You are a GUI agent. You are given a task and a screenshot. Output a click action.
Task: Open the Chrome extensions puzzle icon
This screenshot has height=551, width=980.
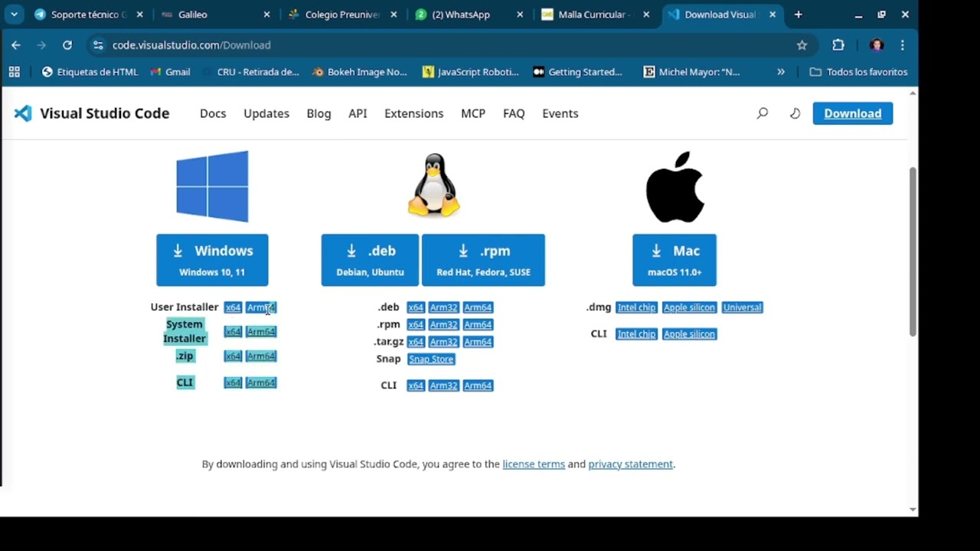[x=838, y=45]
